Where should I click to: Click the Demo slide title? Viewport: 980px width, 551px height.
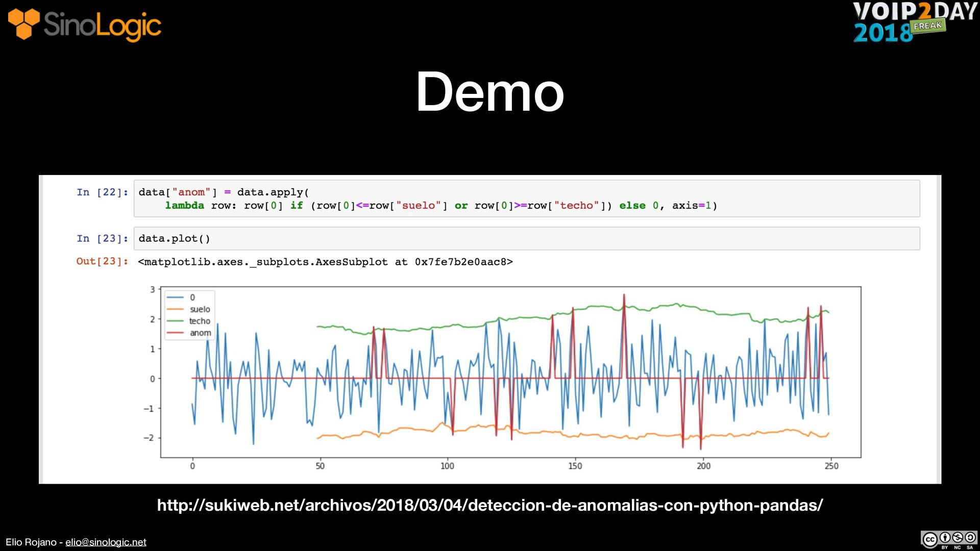pyautogui.click(x=489, y=92)
